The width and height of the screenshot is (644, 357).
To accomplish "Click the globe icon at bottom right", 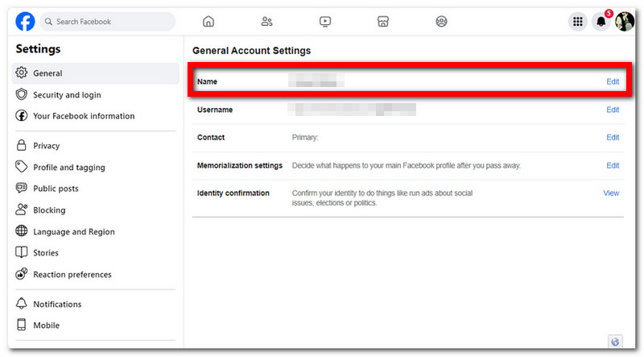I will 615,342.
